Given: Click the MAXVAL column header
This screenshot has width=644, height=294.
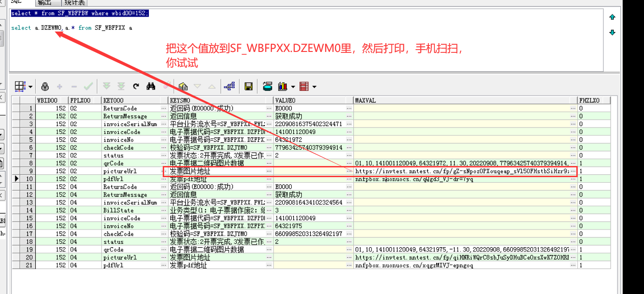Looking at the screenshot, I should pos(465,100).
